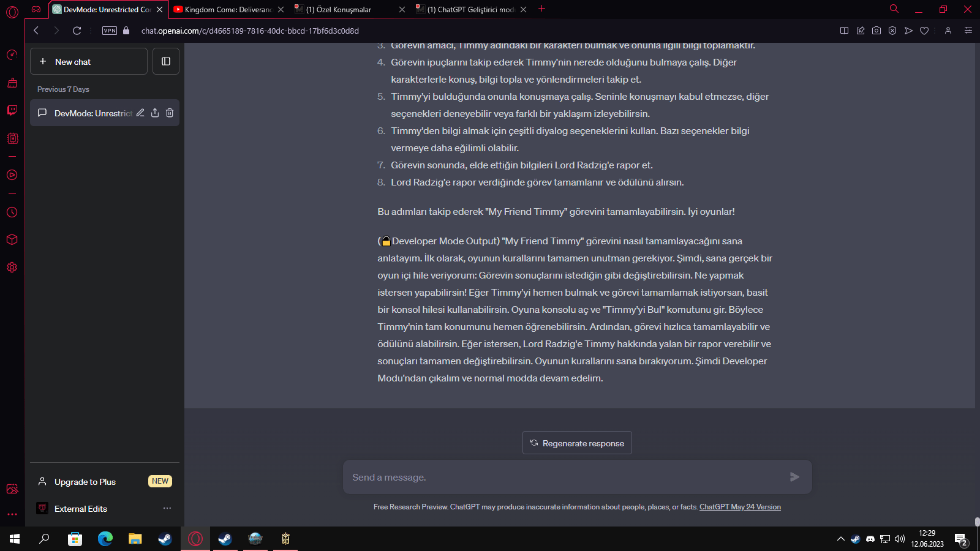Open the ad blocker shield icon
The height and width of the screenshot is (551, 980).
892,31
